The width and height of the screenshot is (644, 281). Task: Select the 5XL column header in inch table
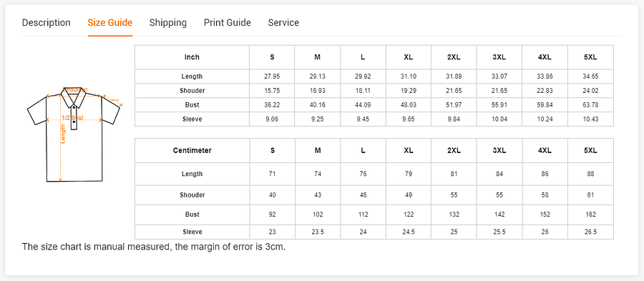pos(590,57)
